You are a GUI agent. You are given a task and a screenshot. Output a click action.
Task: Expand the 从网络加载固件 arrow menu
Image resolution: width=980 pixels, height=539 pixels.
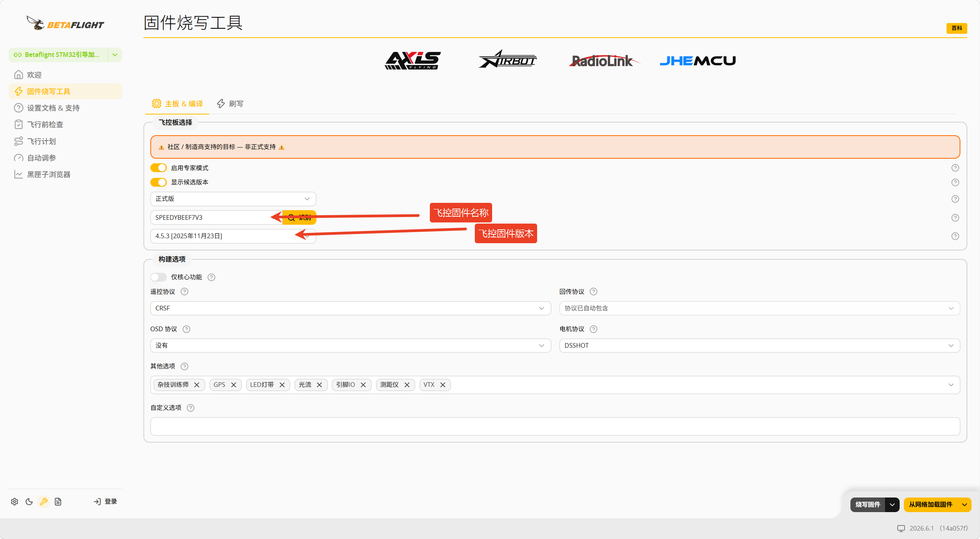click(964, 505)
